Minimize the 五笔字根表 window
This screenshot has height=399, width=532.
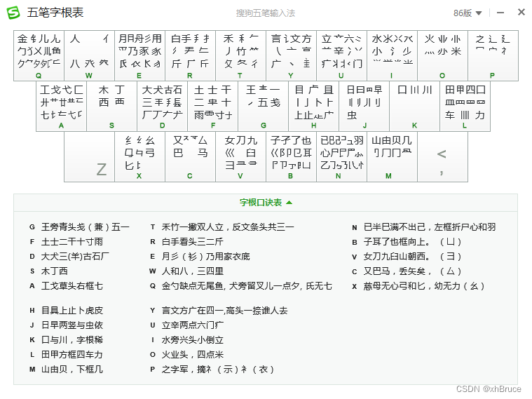500,13
